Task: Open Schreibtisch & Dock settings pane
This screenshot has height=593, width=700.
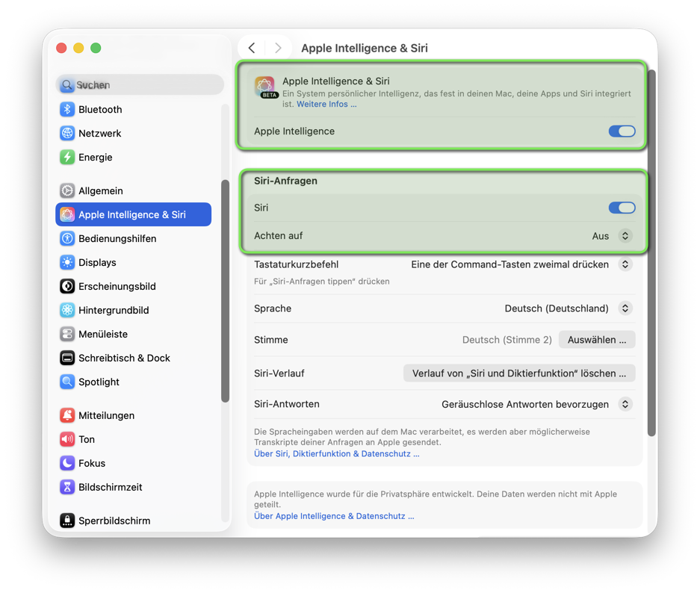Action: [124, 358]
